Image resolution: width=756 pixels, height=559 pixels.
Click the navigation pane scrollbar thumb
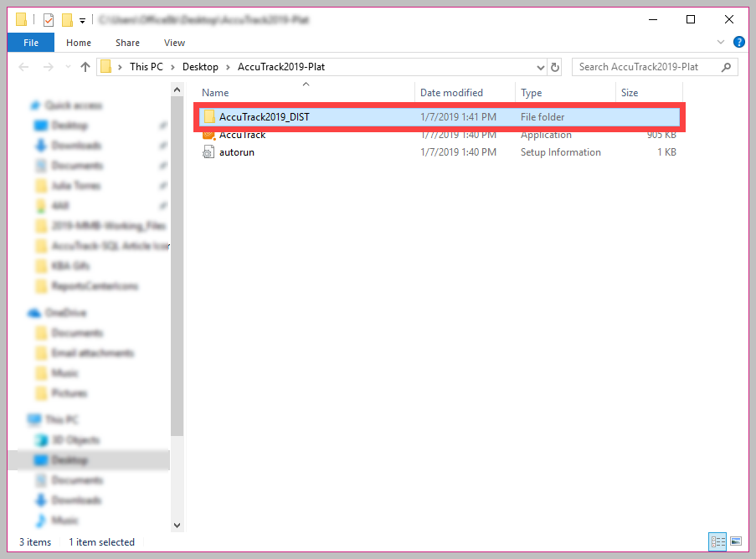[177, 266]
